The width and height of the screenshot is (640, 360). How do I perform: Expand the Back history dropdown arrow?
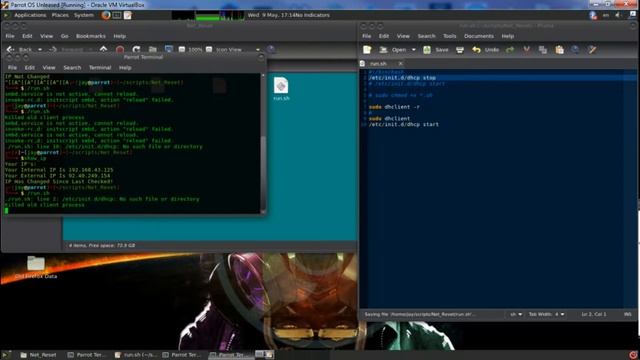40,49
